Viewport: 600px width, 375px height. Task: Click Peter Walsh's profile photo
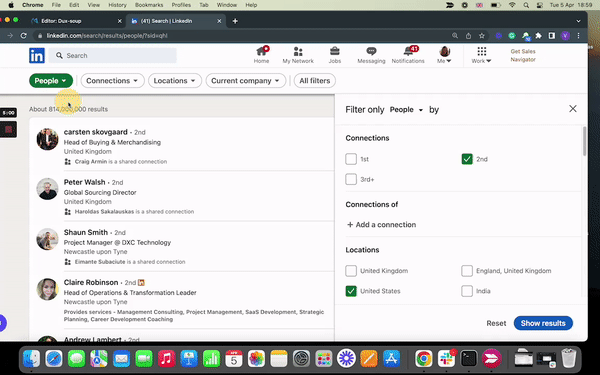[47, 189]
